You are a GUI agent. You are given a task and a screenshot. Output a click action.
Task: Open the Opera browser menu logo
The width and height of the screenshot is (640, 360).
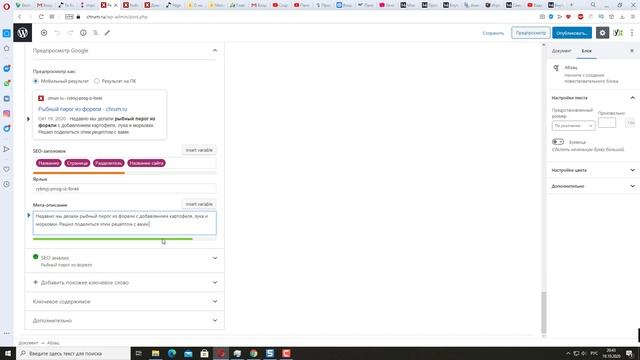click(x=6, y=6)
